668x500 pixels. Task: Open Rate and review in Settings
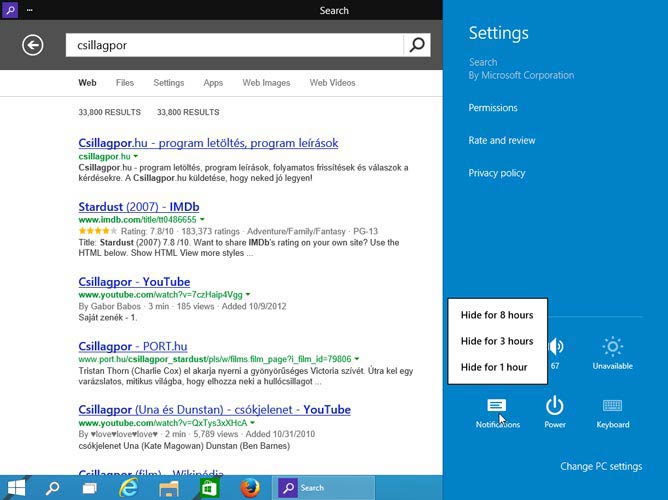tap(502, 140)
